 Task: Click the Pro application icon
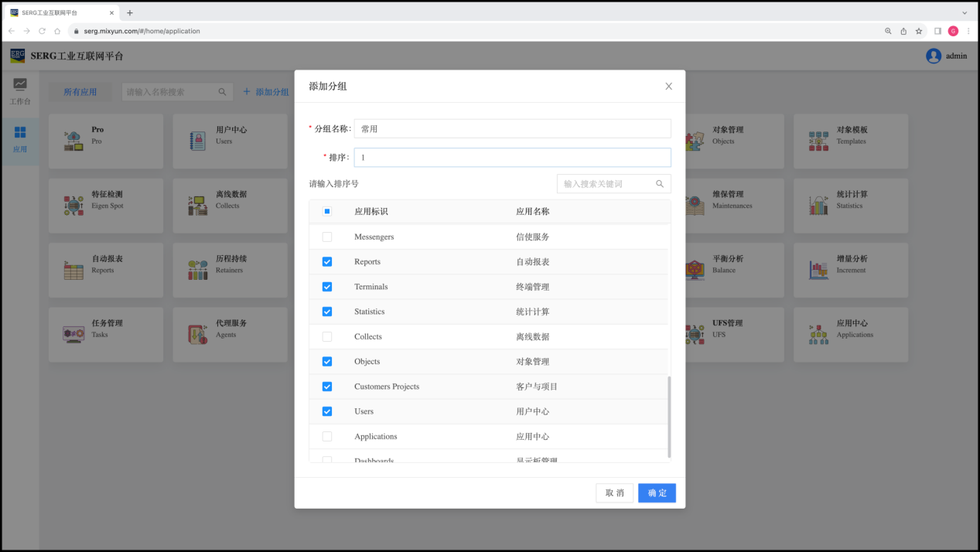pyautogui.click(x=73, y=141)
